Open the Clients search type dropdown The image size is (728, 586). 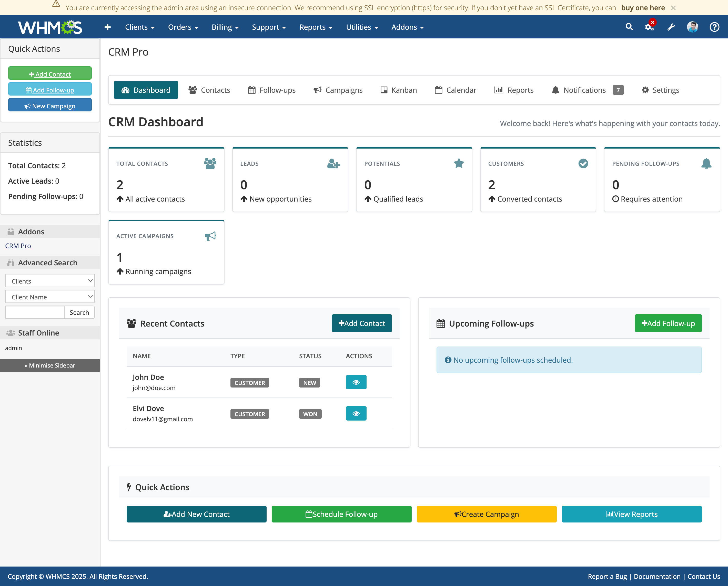(50, 281)
